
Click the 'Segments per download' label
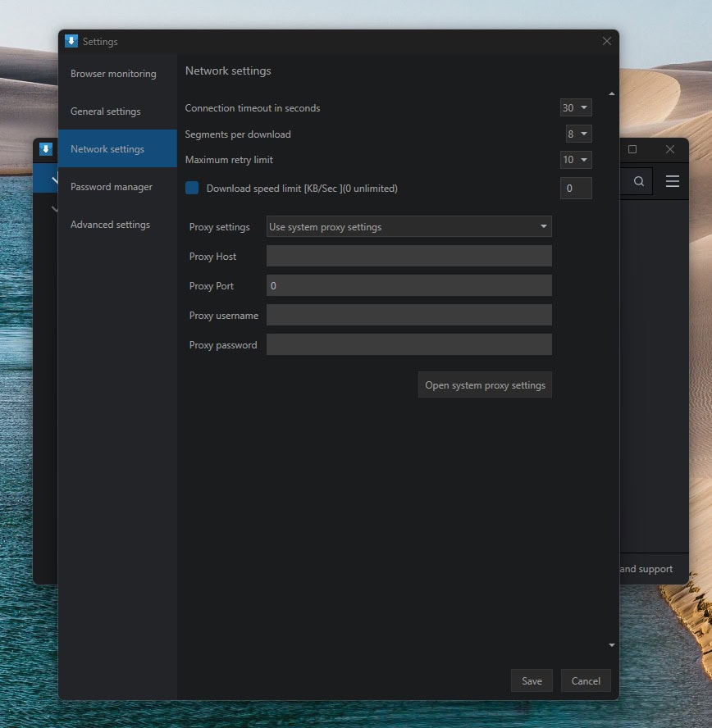click(x=238, y=134)
